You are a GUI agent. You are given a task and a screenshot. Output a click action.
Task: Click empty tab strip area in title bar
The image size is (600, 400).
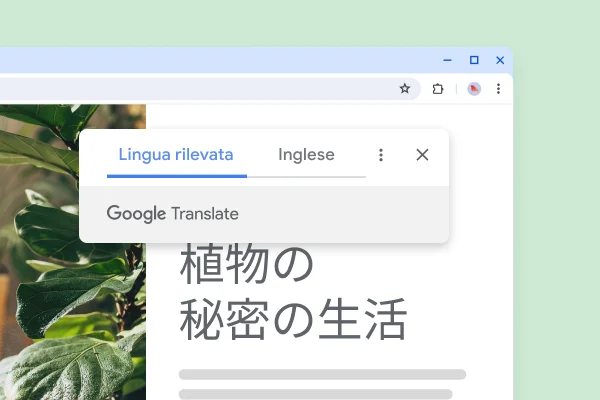point(200,60)
